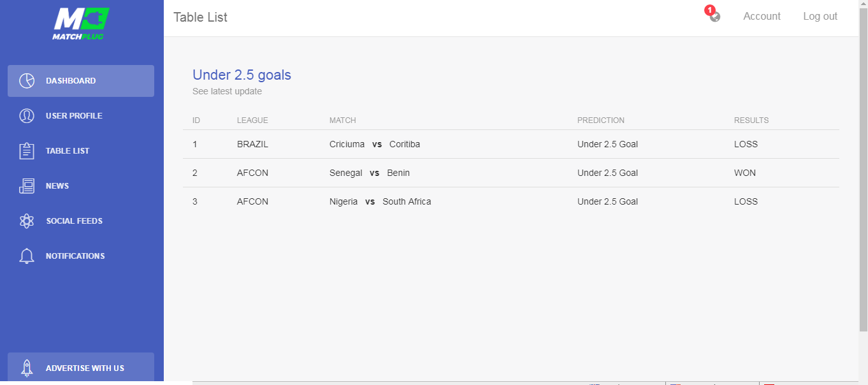This screenshot has height=385, width=868.
Task: Select the Table List clipboard icon
Action: coord(27,151)
